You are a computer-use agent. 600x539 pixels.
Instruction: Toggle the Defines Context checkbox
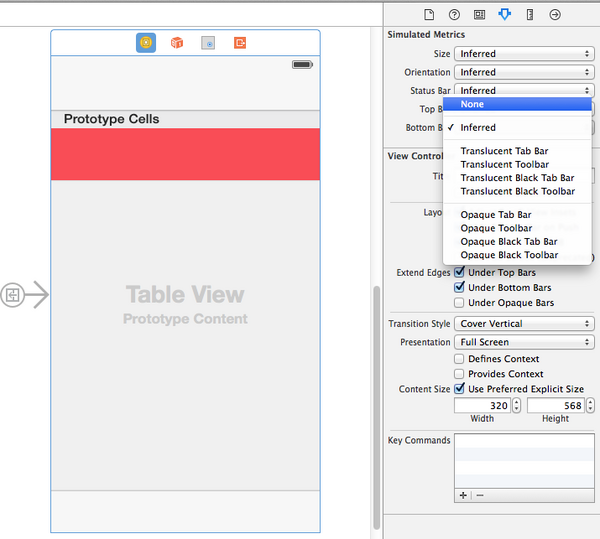[460, 359]
